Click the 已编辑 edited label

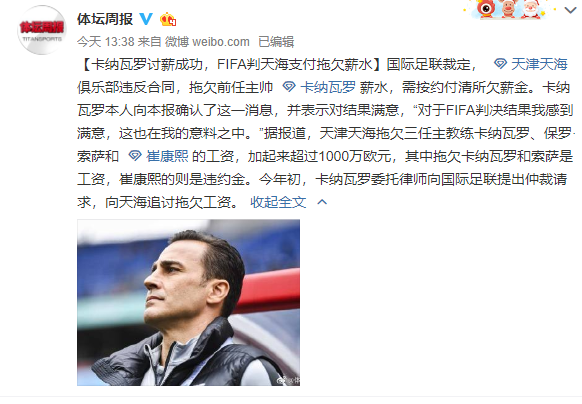point(276,42)
